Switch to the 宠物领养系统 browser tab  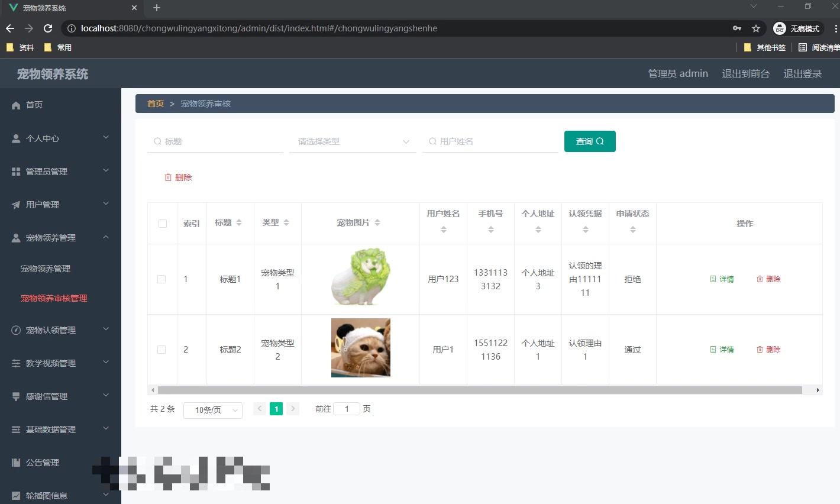point(71,8)
